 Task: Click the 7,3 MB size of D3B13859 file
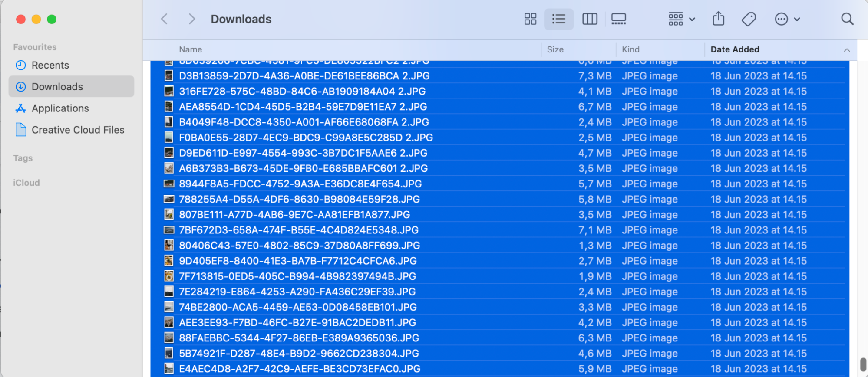(594, 76)
